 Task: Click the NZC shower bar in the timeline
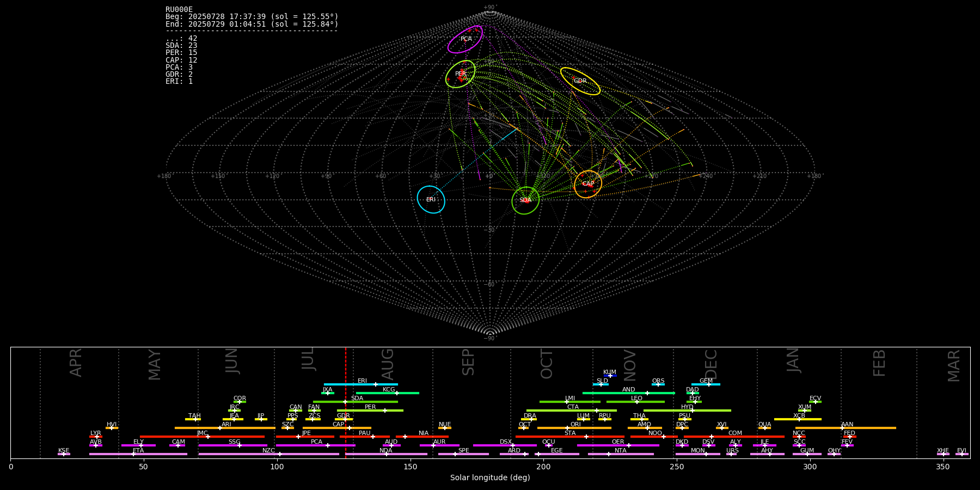pos(269,454)
